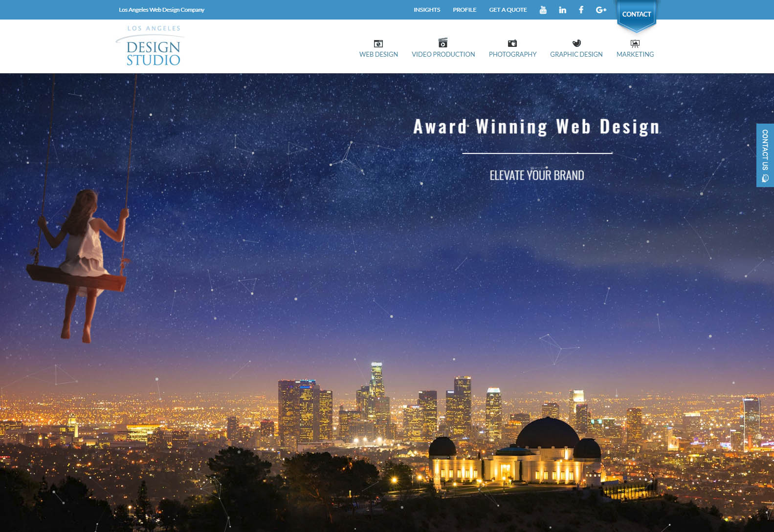Image resolution: width=774 pixels, height=532 pixels.
Task: Open the YouTube channel icon
Action: coord(543,10)
